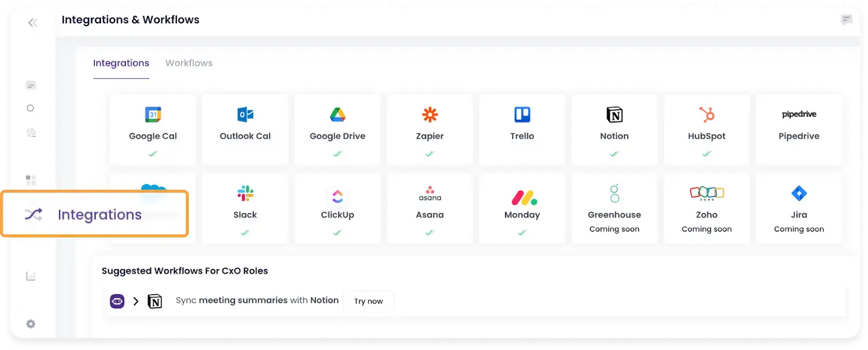Click the Integrations & Workflows page title
Screen dimensions: 868x350
pos(130,20)
